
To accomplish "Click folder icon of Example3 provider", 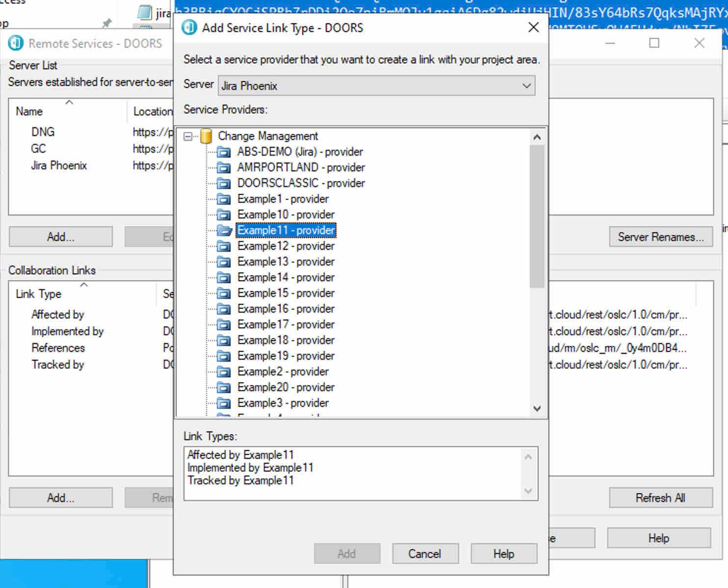I will tap(224, 403).
